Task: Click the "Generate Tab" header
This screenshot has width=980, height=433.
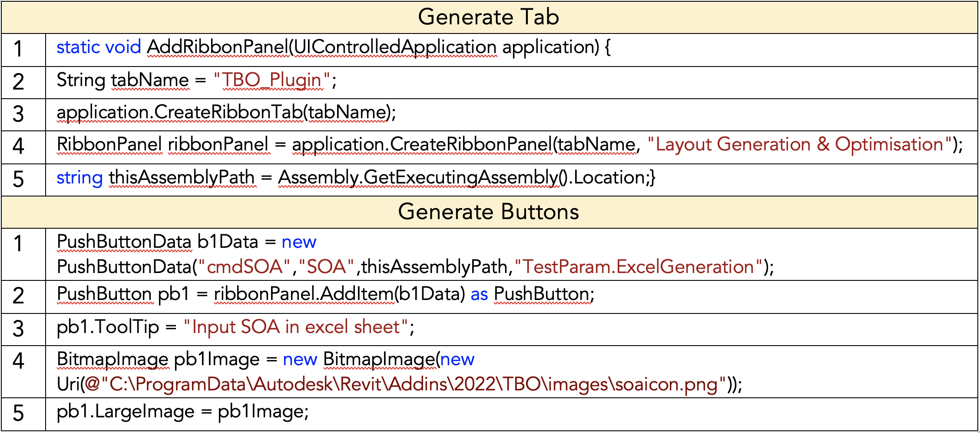Action: pyautogui.click(x=488, y=17)
